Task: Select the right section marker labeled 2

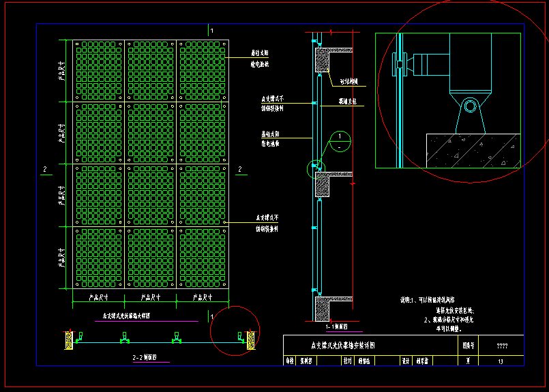Action: point(239,170)
